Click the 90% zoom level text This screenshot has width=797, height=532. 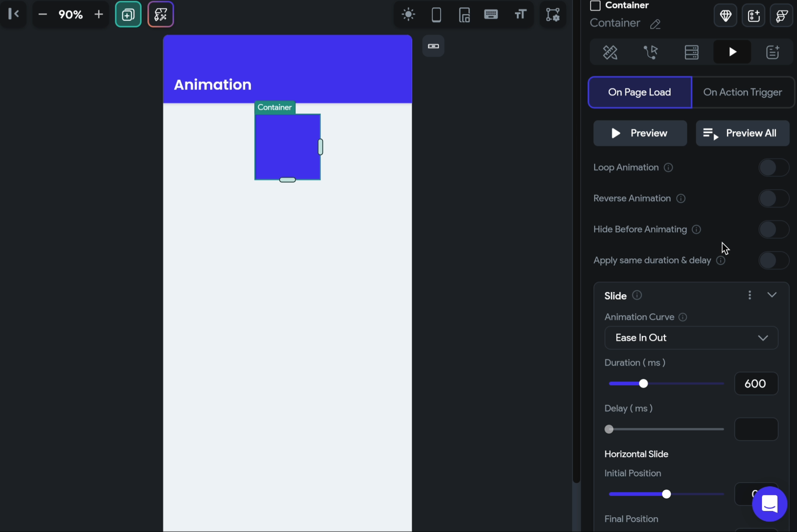point(70,15)
